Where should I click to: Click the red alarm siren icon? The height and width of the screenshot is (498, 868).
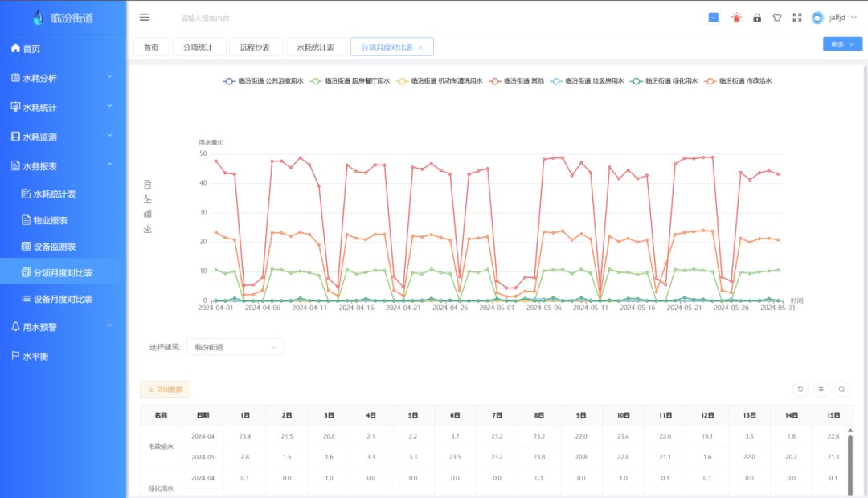pos(736,18)
